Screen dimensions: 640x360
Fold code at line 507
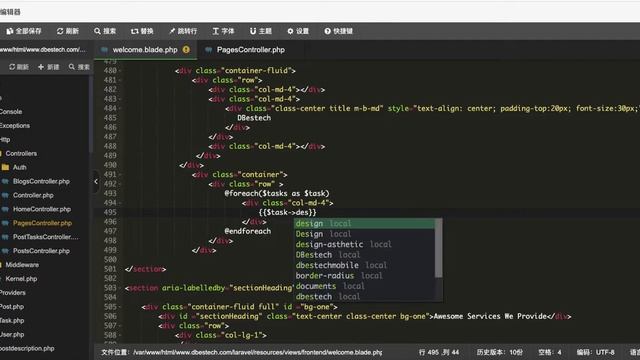point(120,326)
